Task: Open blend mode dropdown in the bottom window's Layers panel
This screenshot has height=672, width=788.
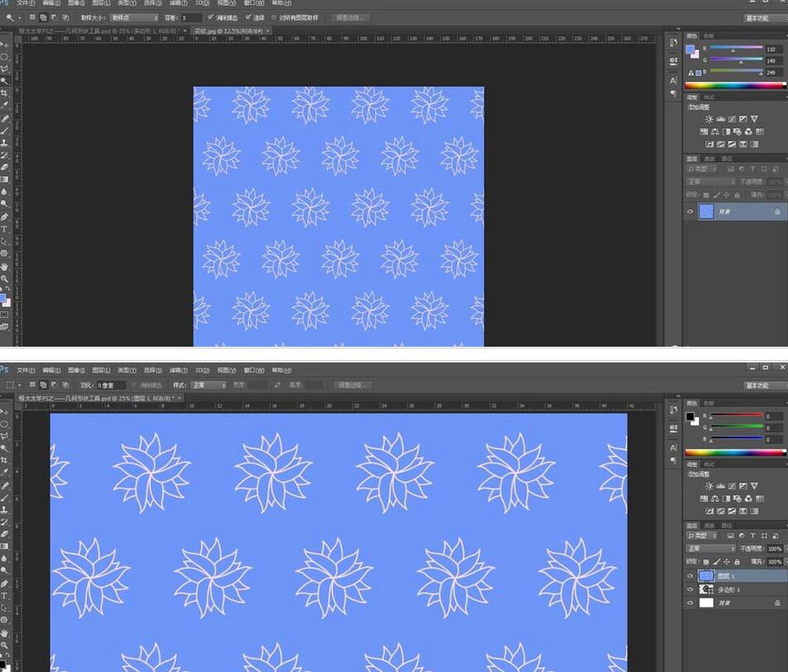Action: (710, 549)
